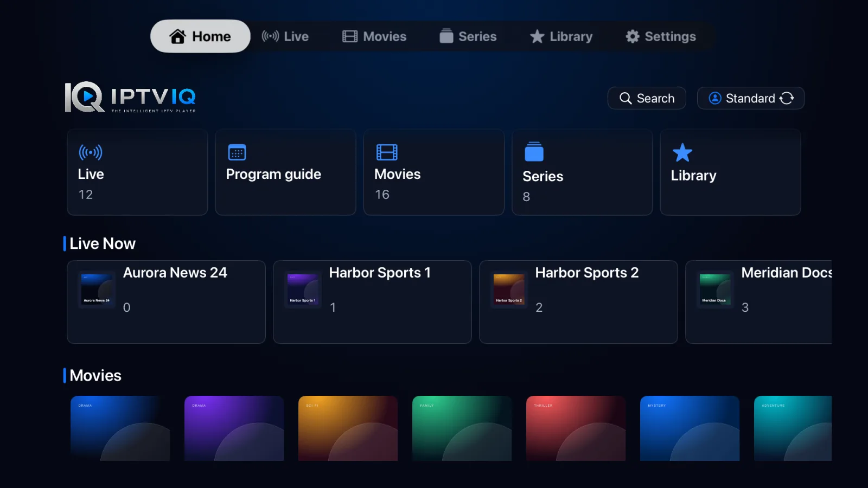Viewport: 868px width, 488px height.
Task: Open the Harbor Sports 1 channel card
Action: (x=372, y=302)
